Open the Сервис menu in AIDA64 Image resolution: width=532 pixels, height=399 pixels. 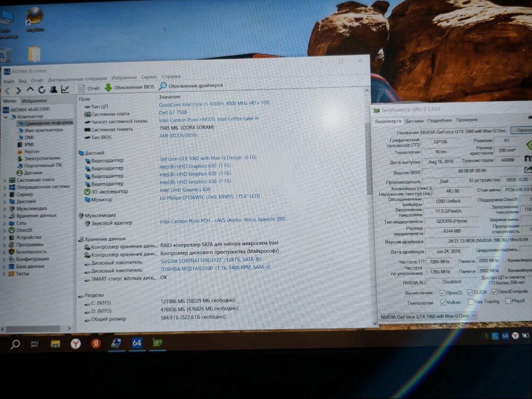click(149, 77)
